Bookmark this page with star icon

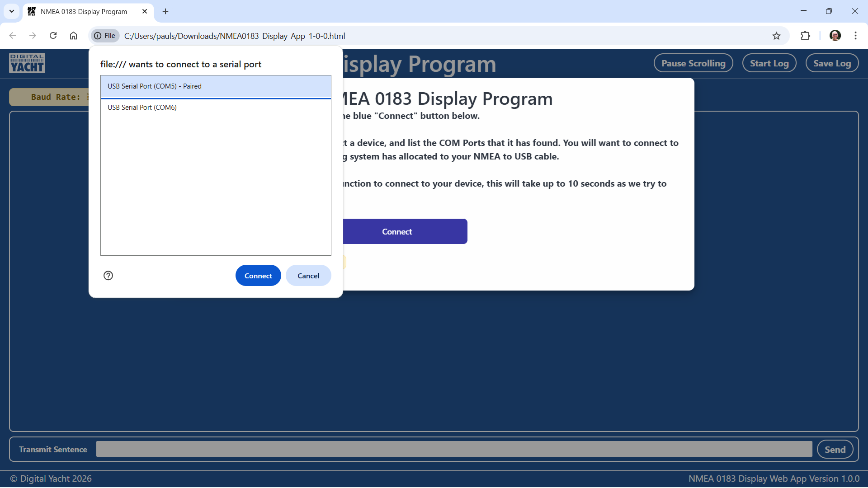pyautogui.click(x=776, y=36)
